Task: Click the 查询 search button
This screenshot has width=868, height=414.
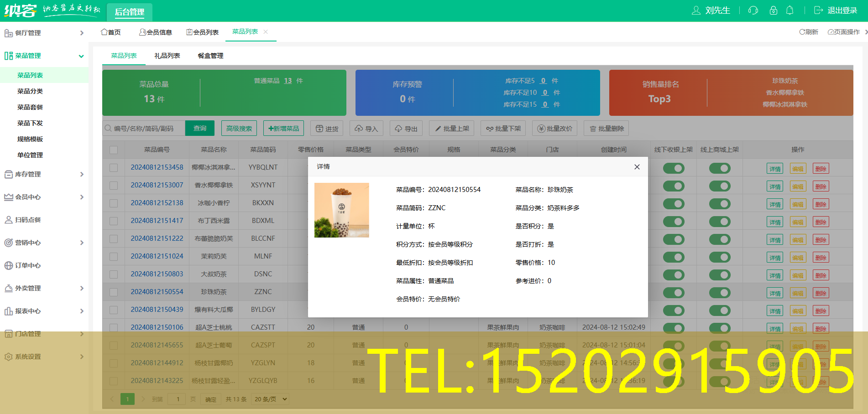Action: click(x=199, y=128)
